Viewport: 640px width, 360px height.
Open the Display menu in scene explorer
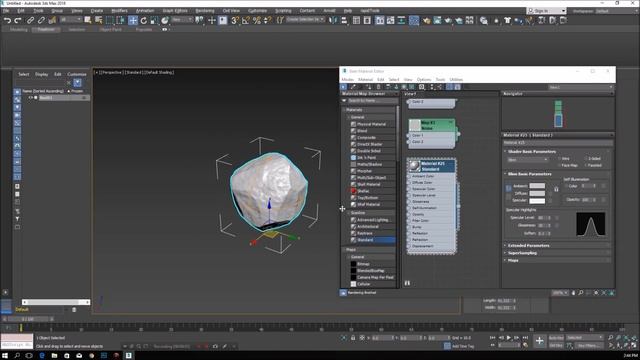(x=41, y=74)
